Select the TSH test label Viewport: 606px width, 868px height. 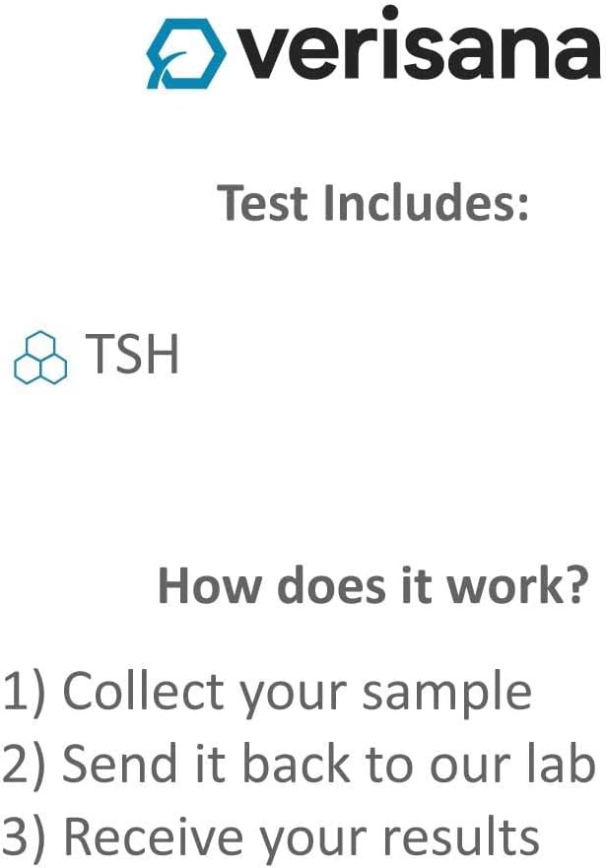point(132,354)
